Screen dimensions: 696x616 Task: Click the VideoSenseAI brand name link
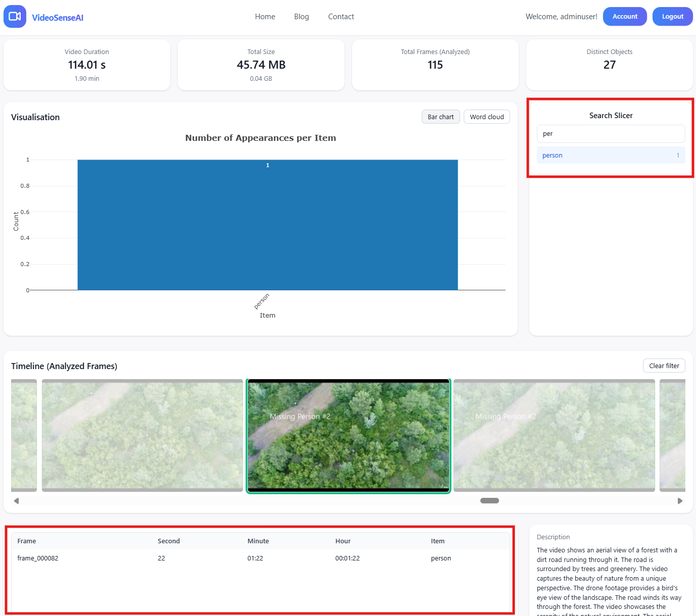pyautogui.click(x=58, y=18)
